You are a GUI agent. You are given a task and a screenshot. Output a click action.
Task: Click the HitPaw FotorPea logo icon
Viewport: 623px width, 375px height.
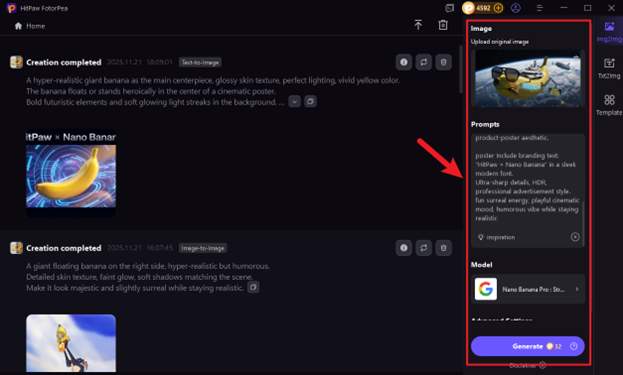(12, 8)
